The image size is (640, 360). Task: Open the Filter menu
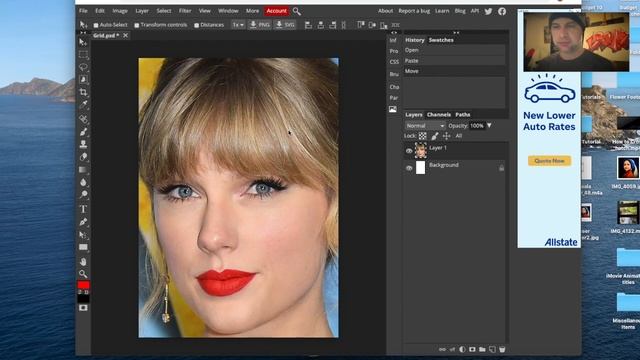tap(185, 11)
